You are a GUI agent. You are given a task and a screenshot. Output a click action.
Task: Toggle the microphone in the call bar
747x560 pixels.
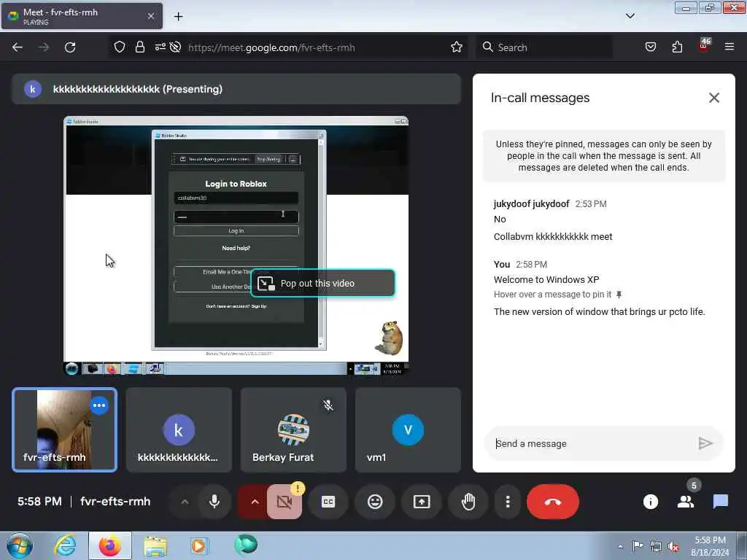coord(214,502)
